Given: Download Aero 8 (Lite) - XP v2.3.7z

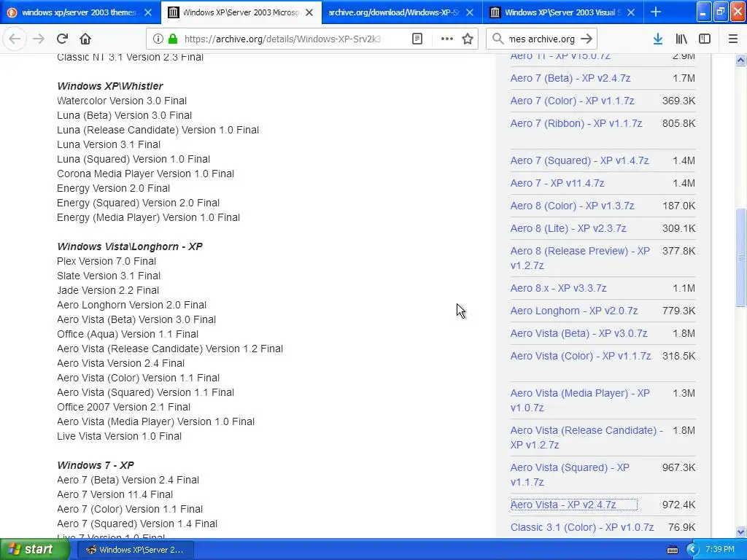Looking at the screenshot, I should (x=568, y=228).
